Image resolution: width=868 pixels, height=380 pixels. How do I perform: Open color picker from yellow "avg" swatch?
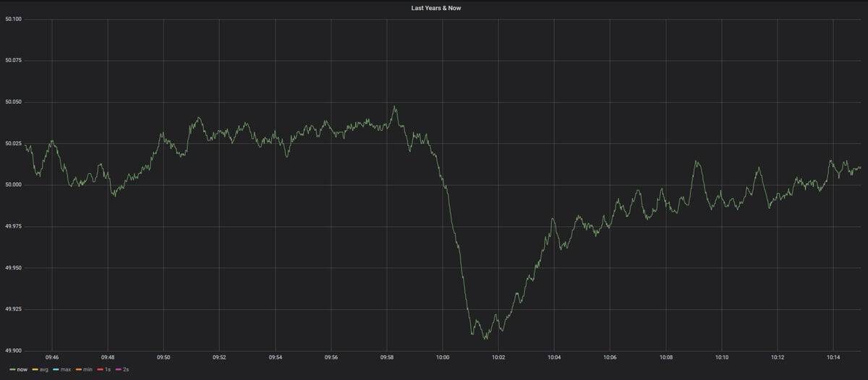click(33, 369)
